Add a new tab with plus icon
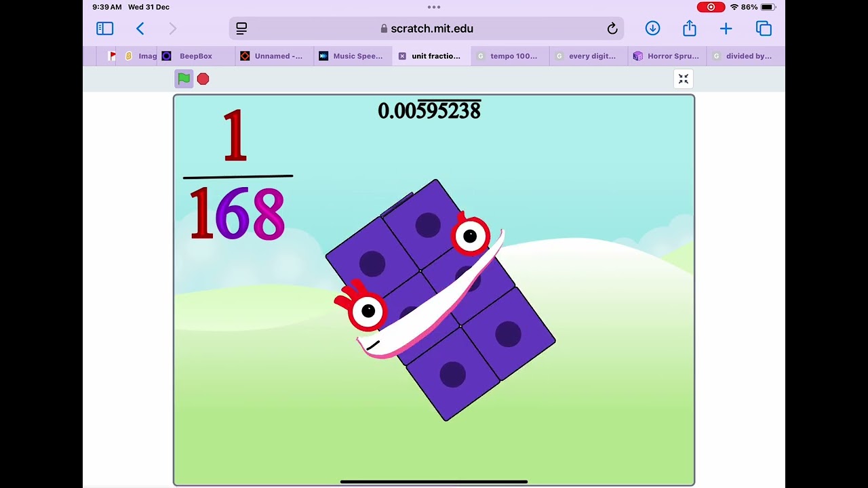Viewport: 868px width, 488px height. click(726, 28)
